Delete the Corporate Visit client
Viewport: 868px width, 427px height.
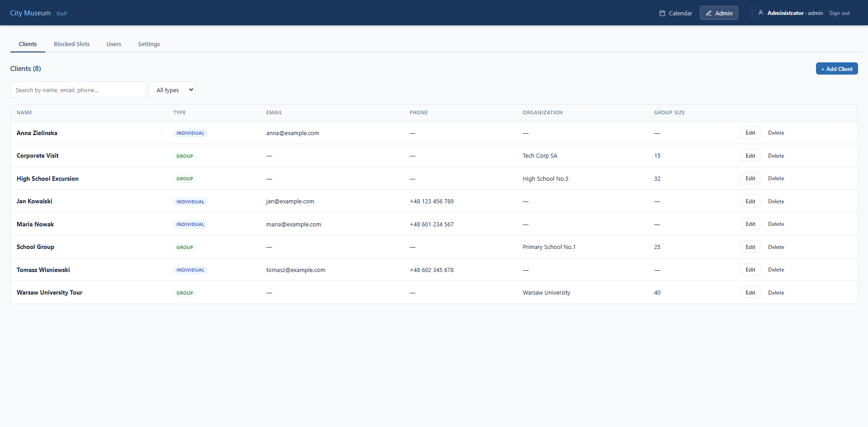pos(776,155)
